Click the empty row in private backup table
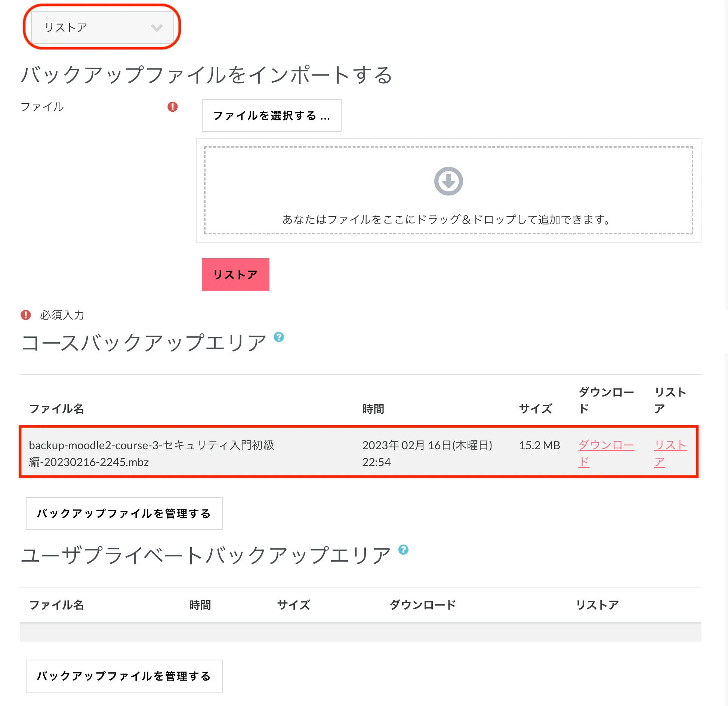This screenshot has height=706, width=728. coord(360,632)
